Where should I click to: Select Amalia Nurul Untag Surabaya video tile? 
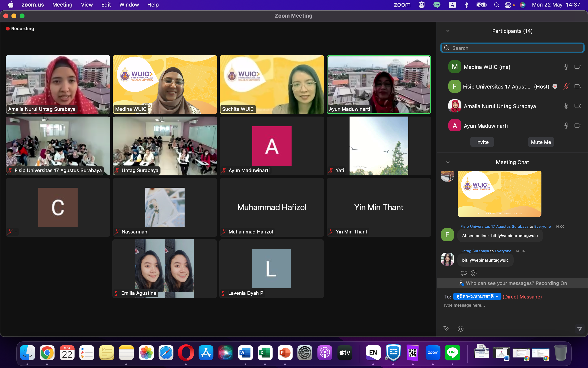click(x=58, y=84)
